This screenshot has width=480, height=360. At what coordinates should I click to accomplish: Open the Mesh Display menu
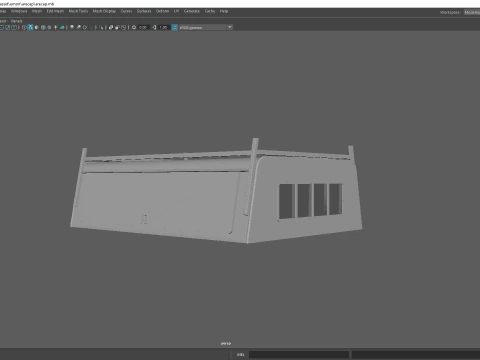pos(104,11)
